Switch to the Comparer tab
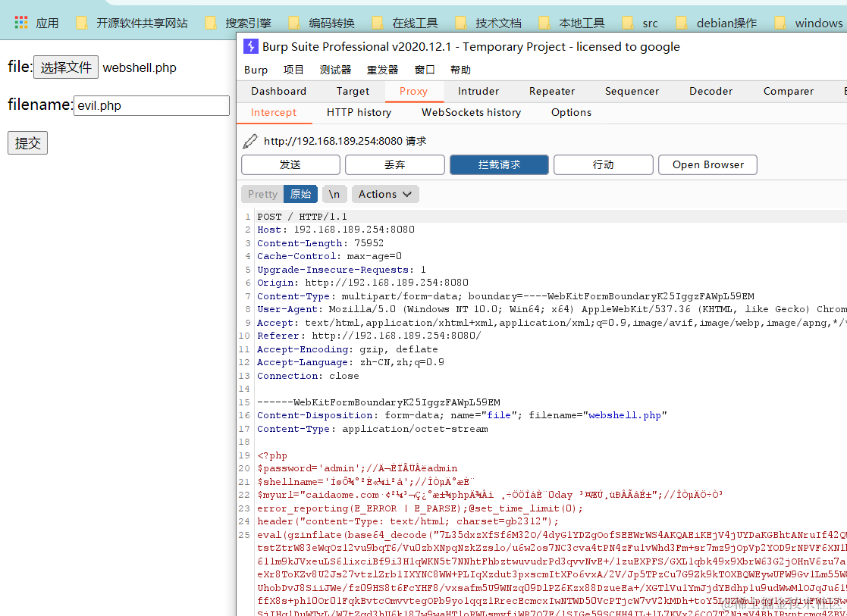The image size is (847, 616). (x=789, y=91)
